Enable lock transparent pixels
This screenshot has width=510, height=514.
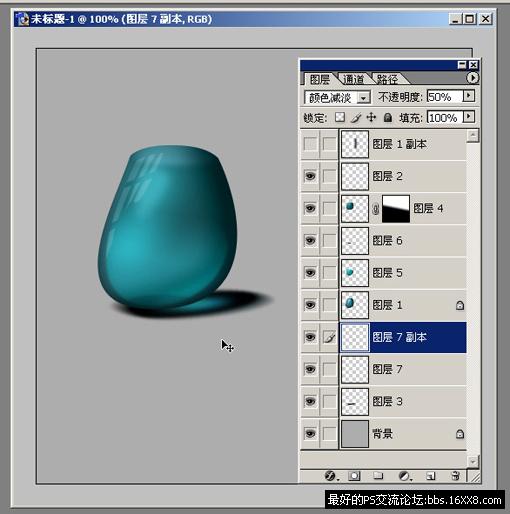click(340, 117)
